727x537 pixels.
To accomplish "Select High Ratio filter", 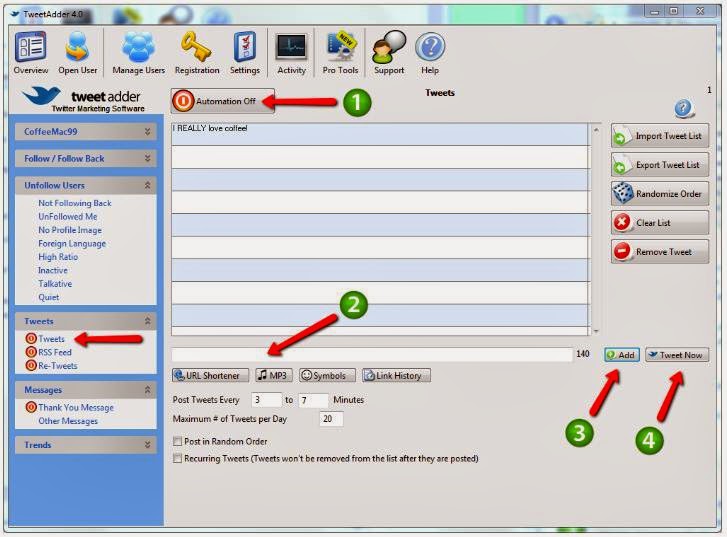I will [x=58, y=257].
